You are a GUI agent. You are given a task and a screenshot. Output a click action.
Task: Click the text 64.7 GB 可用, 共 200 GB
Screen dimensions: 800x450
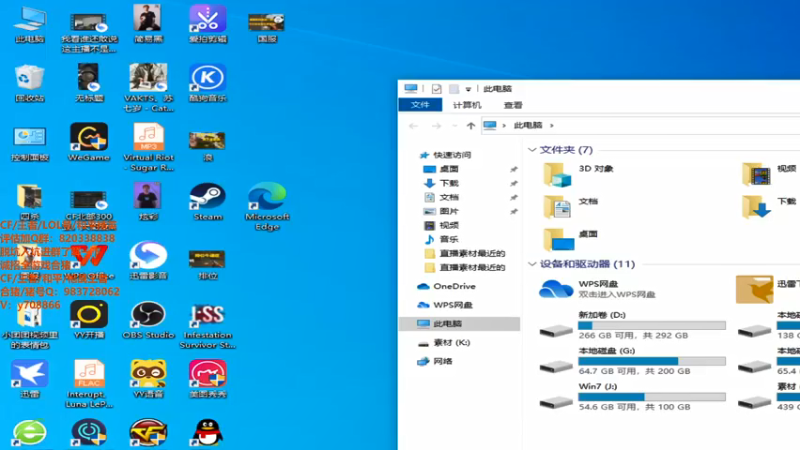point(634,371)
